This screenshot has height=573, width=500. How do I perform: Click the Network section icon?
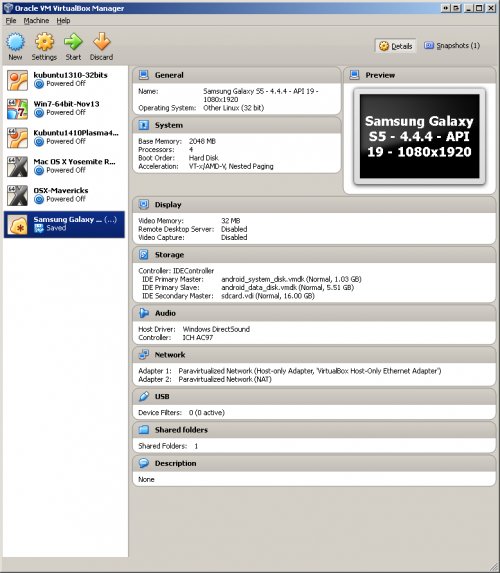tap(144, 355)
